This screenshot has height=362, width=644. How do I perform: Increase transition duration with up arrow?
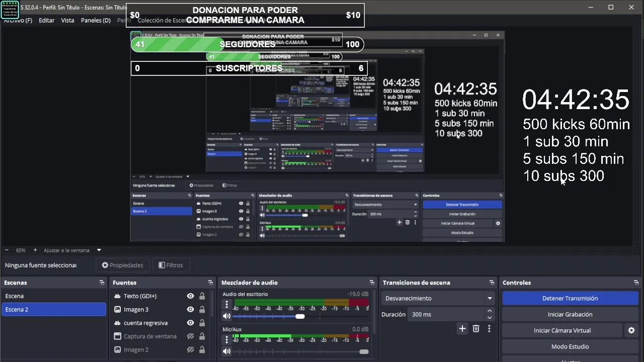point(490,311)
